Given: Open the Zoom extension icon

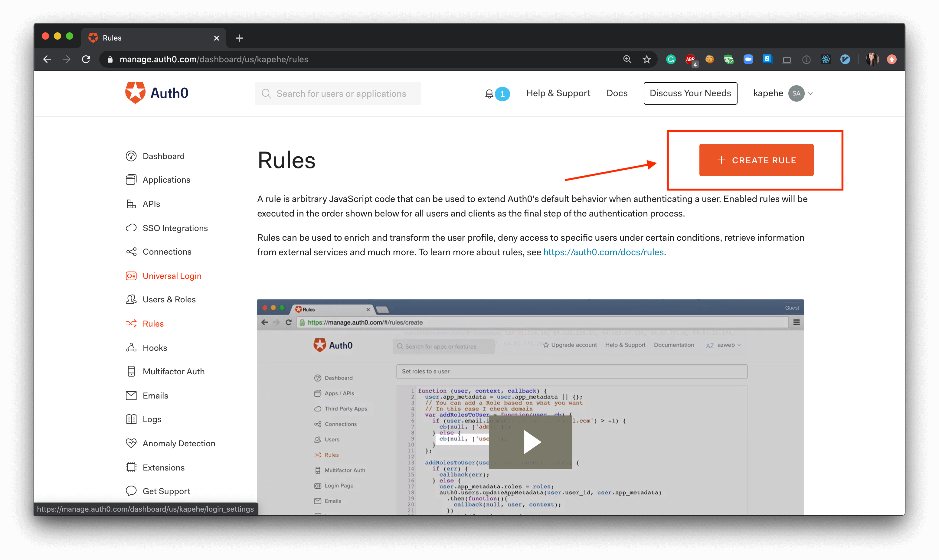Looking at the screenshot, I should 748,59.
